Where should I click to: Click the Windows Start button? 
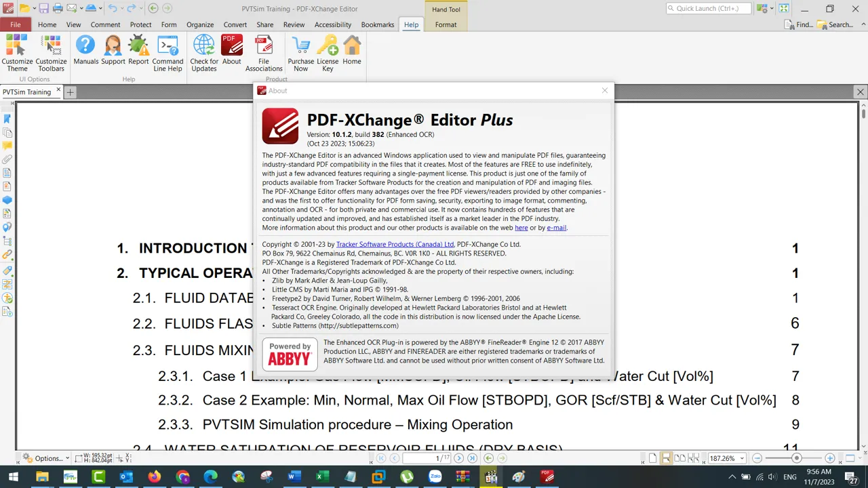[x=13, y=477]
